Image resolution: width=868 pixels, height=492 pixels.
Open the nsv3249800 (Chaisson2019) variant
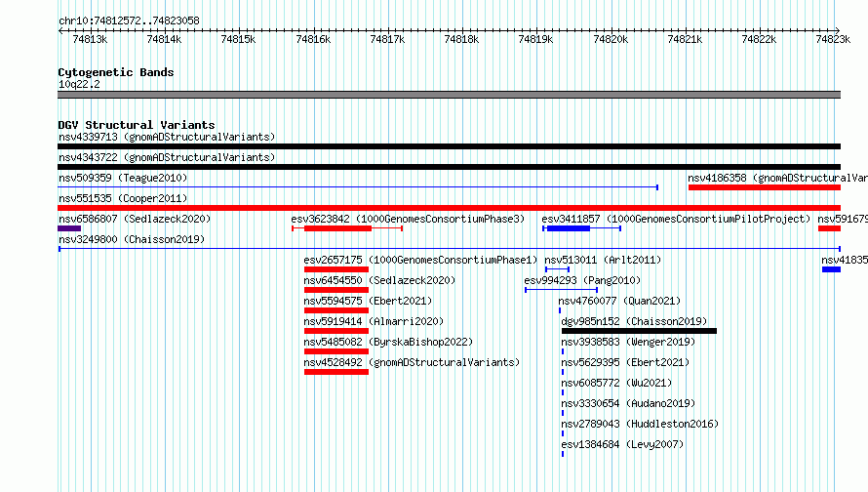(132, 239)
